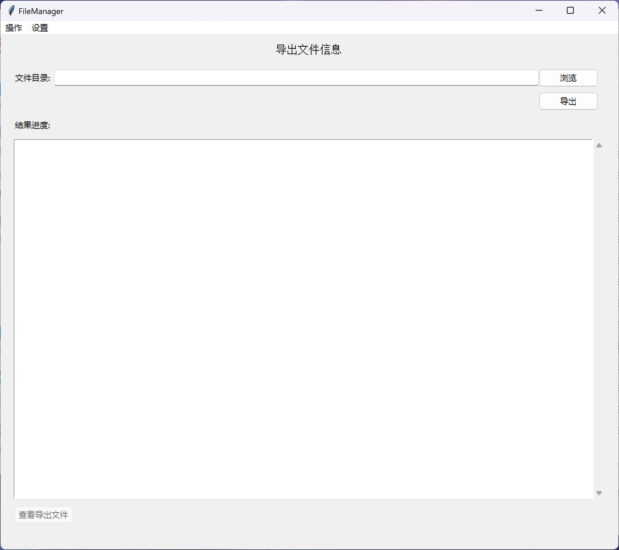Click the scrollbar up arrow
Image resolution: width=619 pixels, height=550 pixels.
[599, 145]
